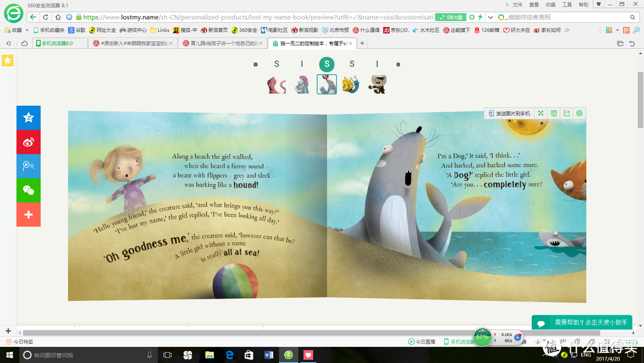Select the red cat character thumbnail
This screenshot has height=363, width=644.
(277, 85)
